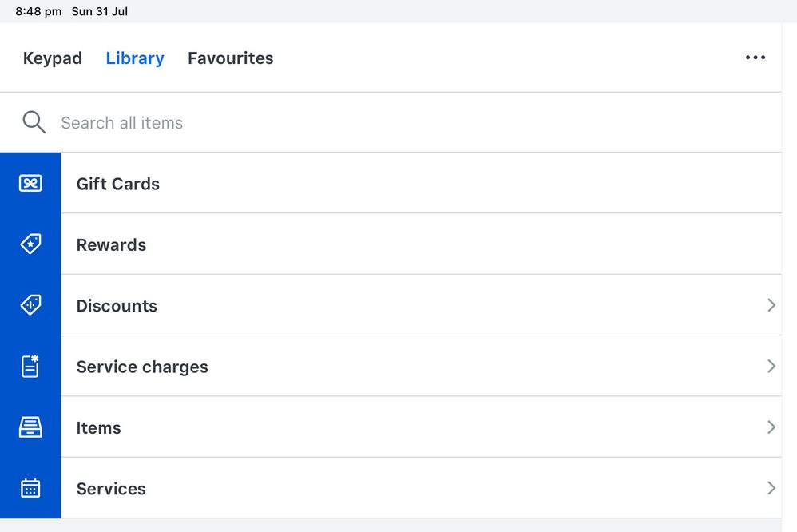This screenshot has height=532, width=797.
Task: Switch to the Keypad tab
Action: [53, 58]
